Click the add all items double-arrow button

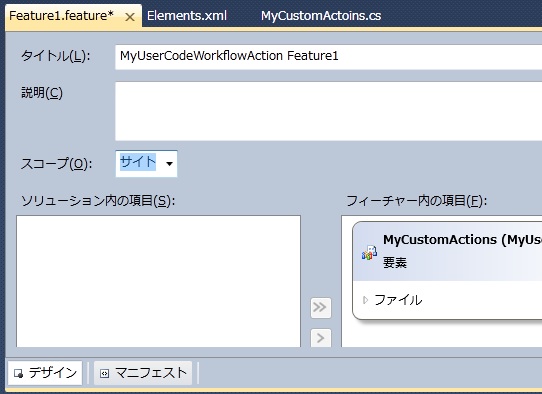point(321,307)
